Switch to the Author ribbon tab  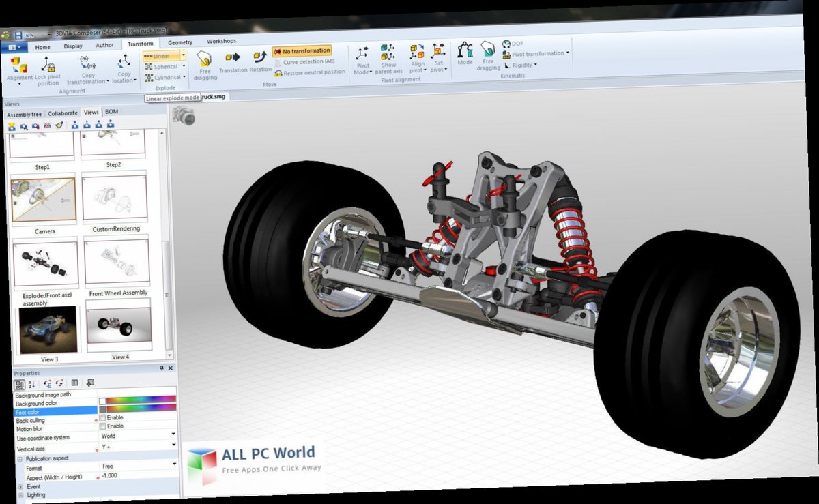point(105,46)
